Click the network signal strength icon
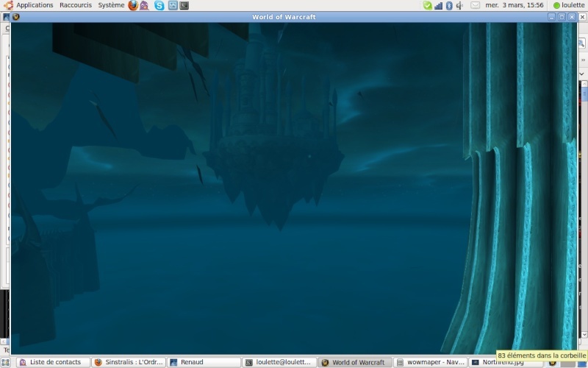Screen dimensions: 588x368 (x=438, y=5)
